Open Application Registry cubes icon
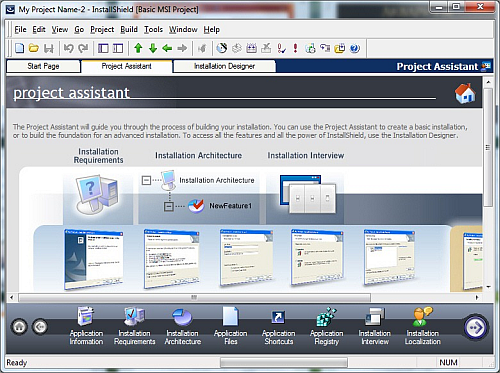 click(326, 317)
